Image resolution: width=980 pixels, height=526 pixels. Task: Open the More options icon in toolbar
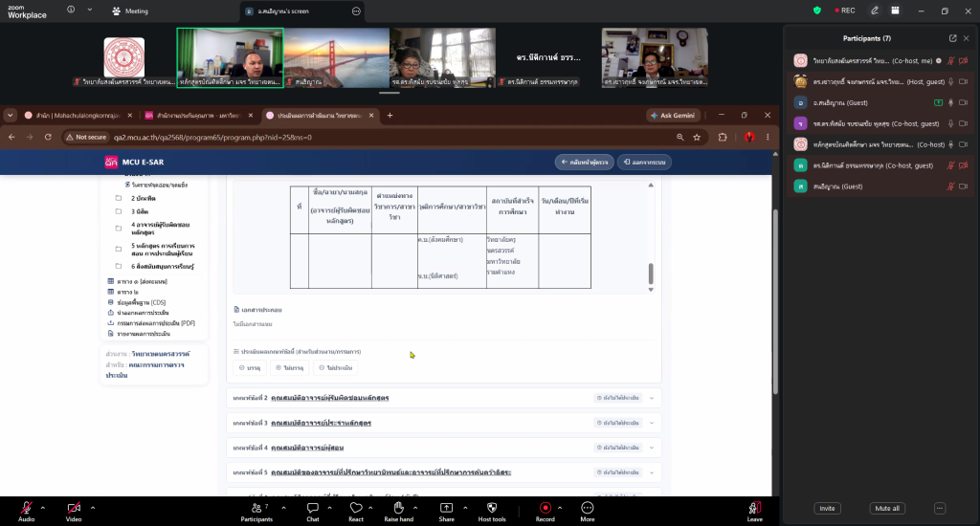587,508
